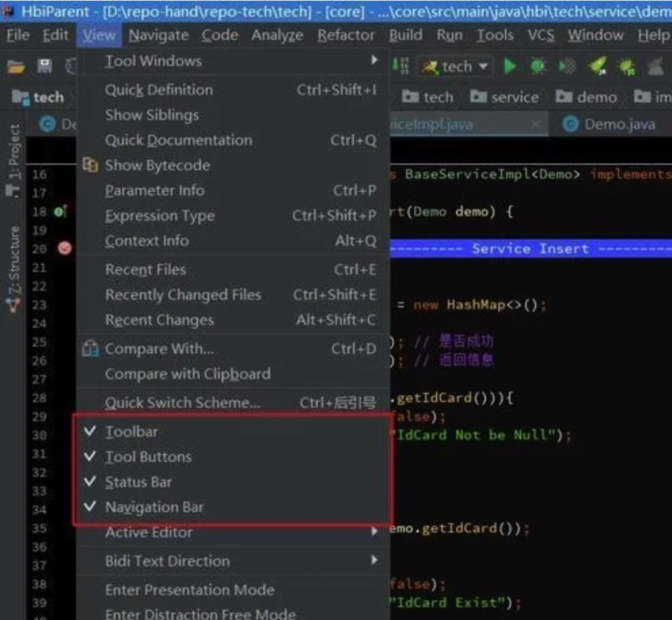672x620 pixels.
Task: Open the 1: Project tool window button
Action: pos(14,159)
